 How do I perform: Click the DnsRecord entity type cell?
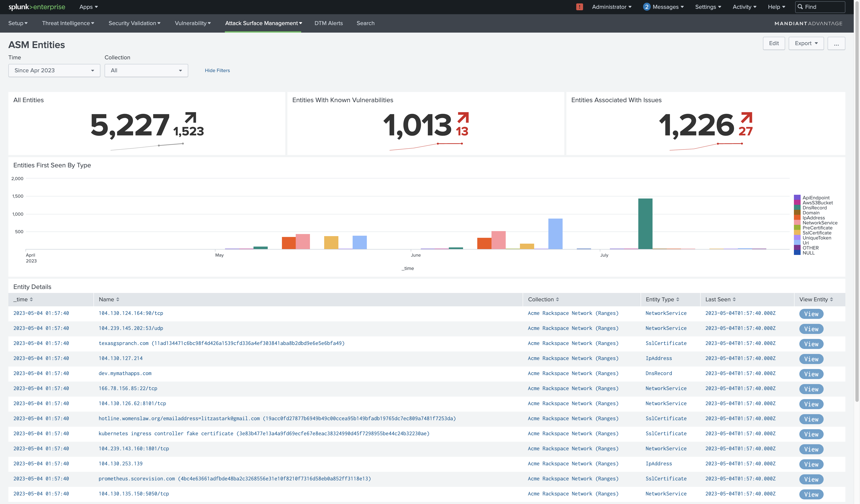(x=658, y=373)
